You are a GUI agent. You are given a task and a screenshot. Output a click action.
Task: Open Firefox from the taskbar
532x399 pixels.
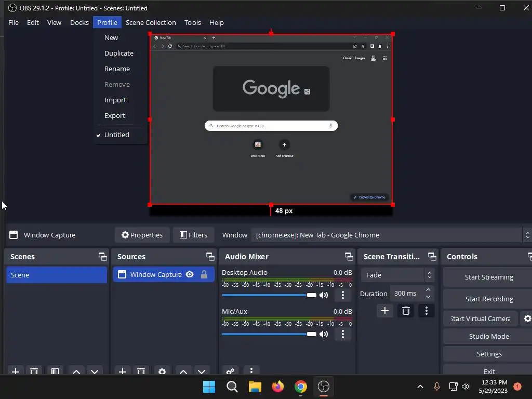(278, 387)
